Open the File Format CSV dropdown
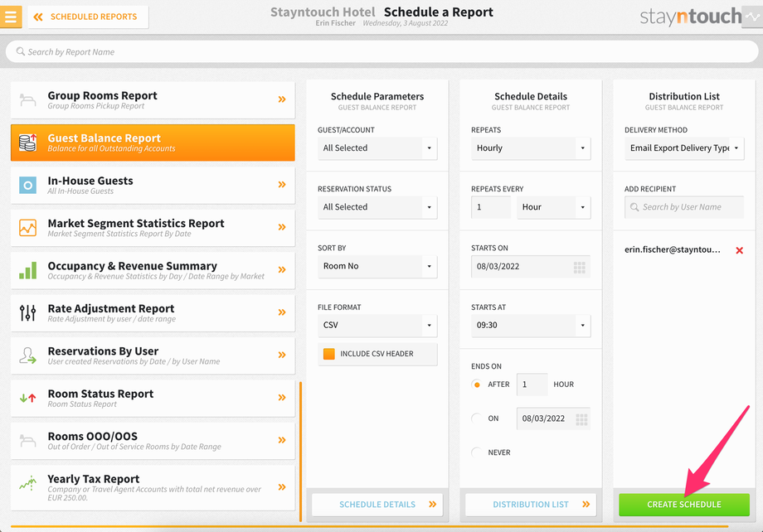763x532 pixels. (x=377, y=326)
